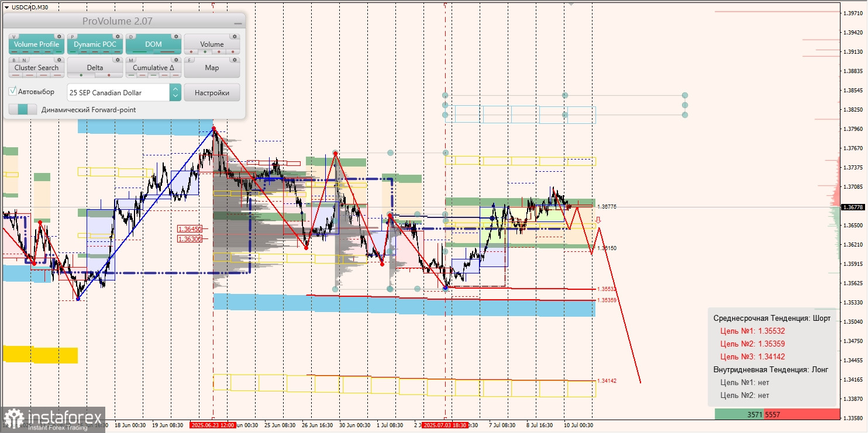Screen dimensions: 868x433
Task: Uncheck the Автовыбор checkbox
Action: click(x=13, y=92)
